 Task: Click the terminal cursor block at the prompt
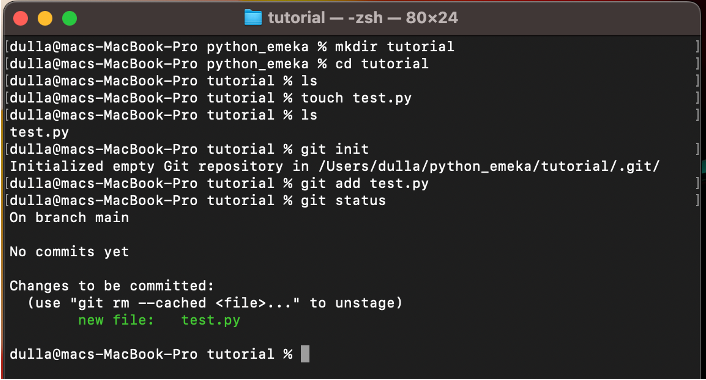point(305,354)
